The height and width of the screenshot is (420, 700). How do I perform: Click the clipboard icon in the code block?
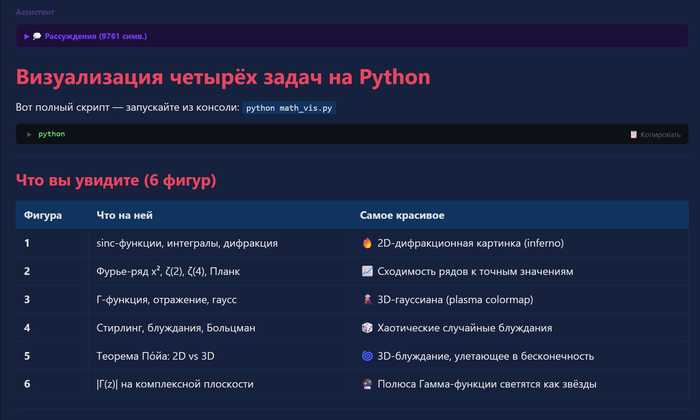click(x=633, y=134)
